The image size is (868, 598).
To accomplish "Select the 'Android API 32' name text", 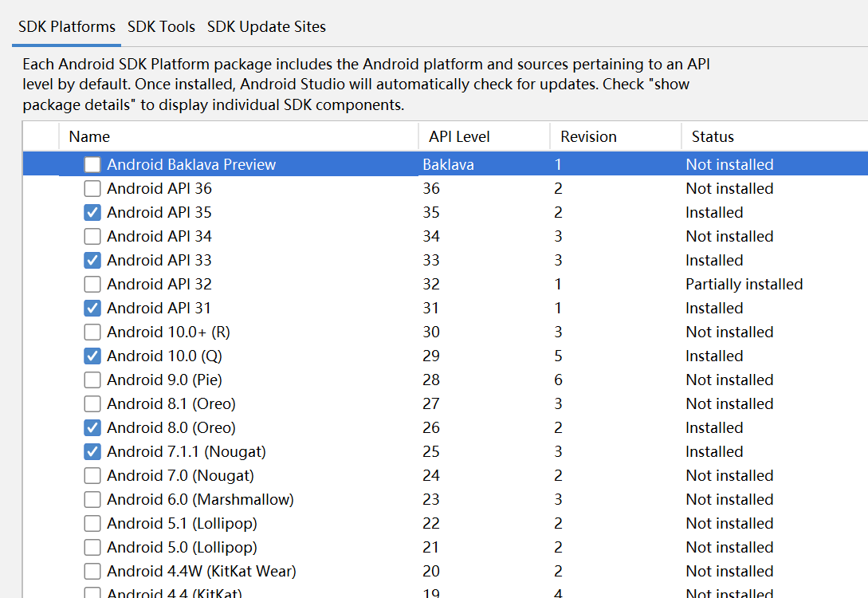I will [x=159, y=284].
